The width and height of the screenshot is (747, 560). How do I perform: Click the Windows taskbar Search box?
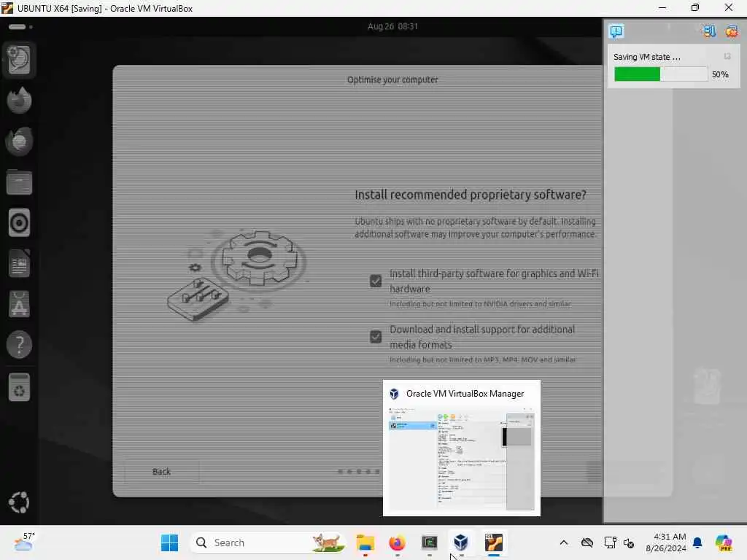pos(268,542)
